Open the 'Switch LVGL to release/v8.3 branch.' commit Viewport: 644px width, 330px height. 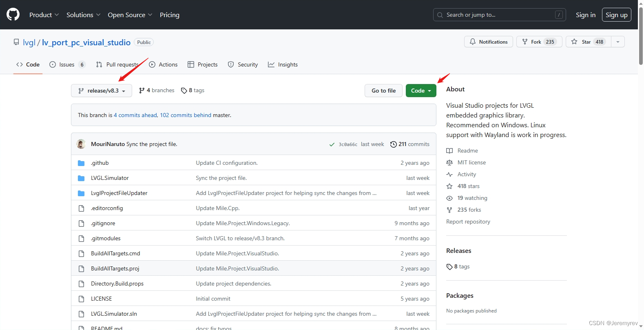(x=240, y=238)
